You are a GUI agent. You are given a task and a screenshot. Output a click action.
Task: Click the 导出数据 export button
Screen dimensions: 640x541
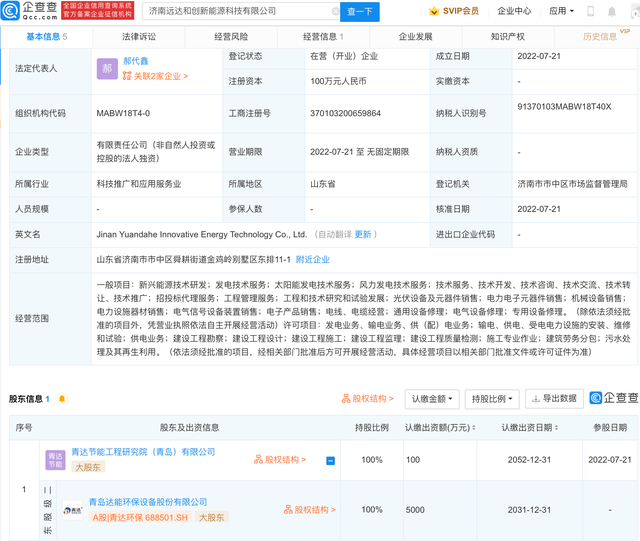point(553,398)
